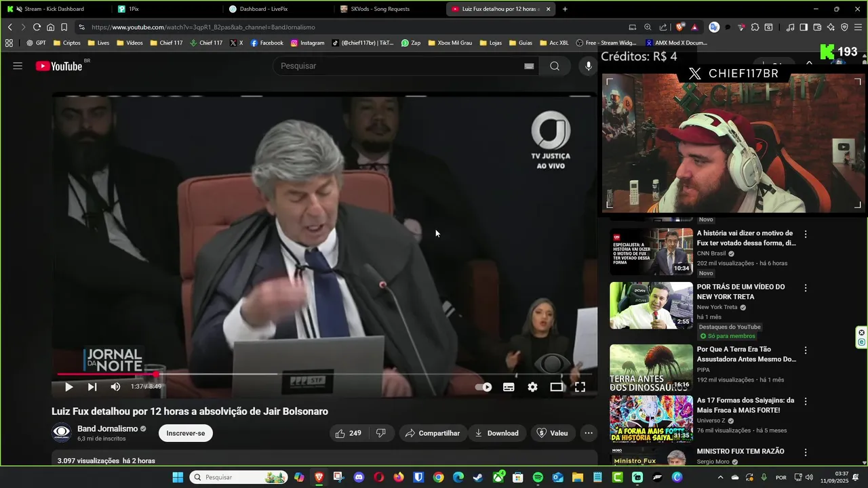This screenshot has height=488, width=868.
Task: Open the player settings gear
Action: click(532, 387)
